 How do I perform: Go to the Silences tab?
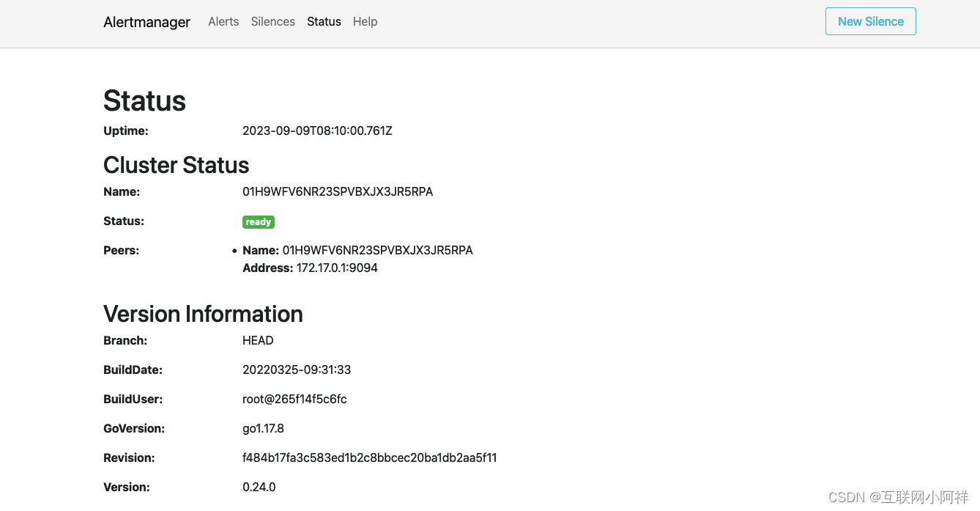(272, 21)
